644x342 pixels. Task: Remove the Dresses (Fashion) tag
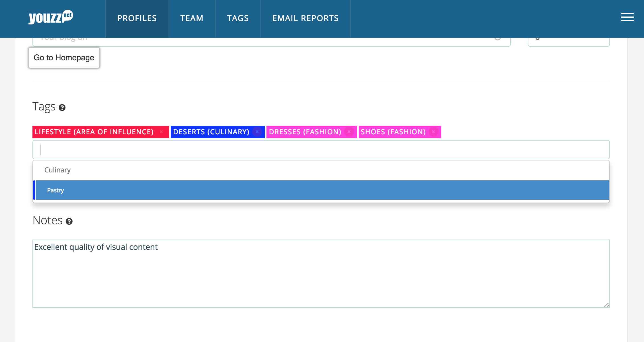tap(349, 132)
